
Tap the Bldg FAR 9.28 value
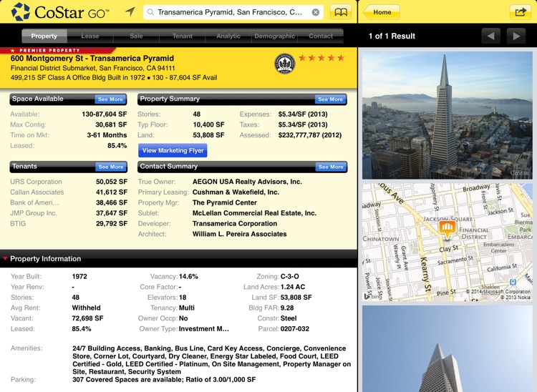tap(287, 308)
